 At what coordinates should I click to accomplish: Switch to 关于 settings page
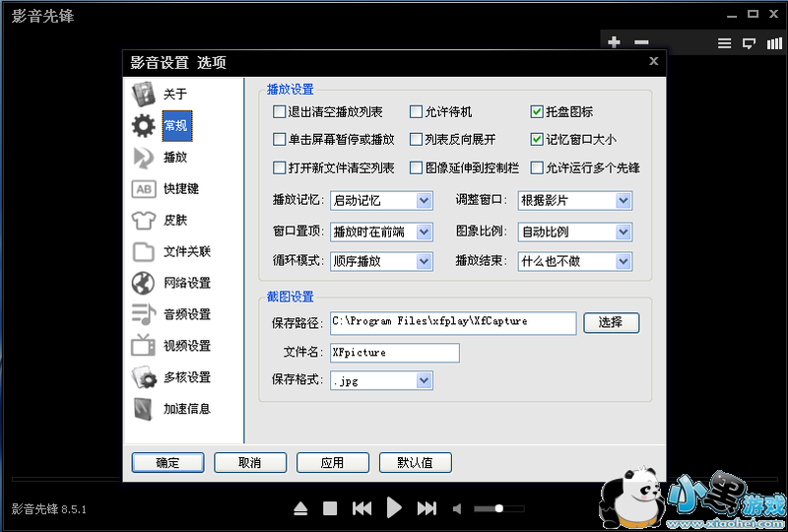point(175,94)
